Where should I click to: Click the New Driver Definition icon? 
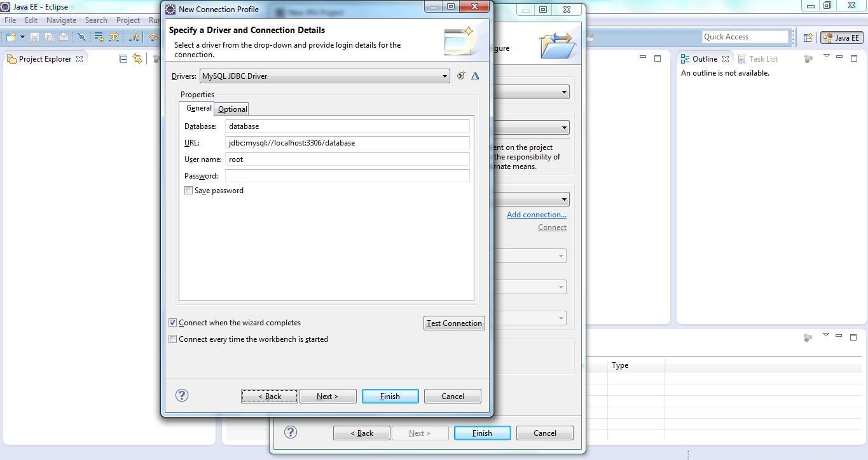(x=461, y=76)
